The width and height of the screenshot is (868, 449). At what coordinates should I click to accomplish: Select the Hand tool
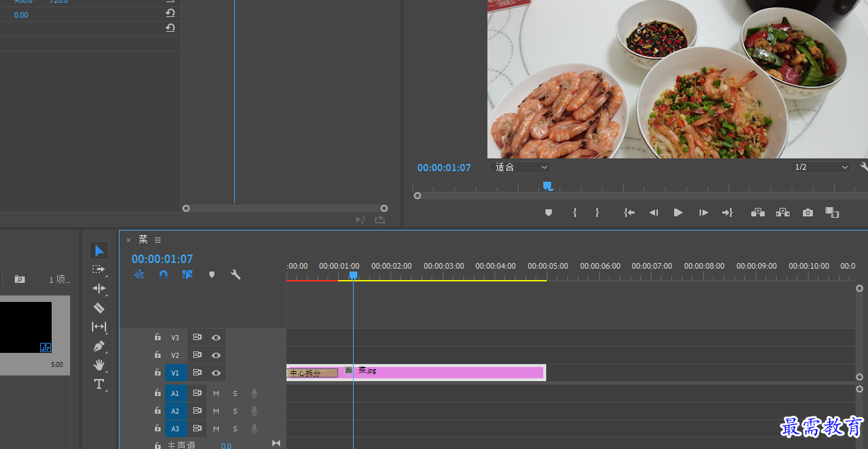[99, 365]
